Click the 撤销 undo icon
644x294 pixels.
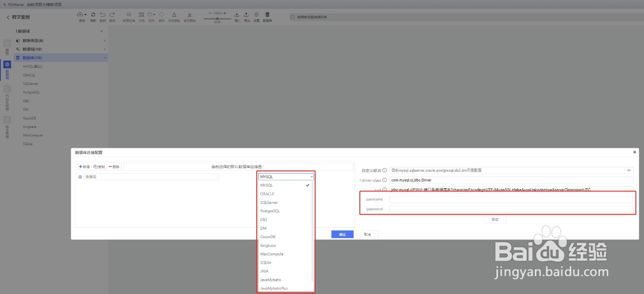click(x=103, y=14)
